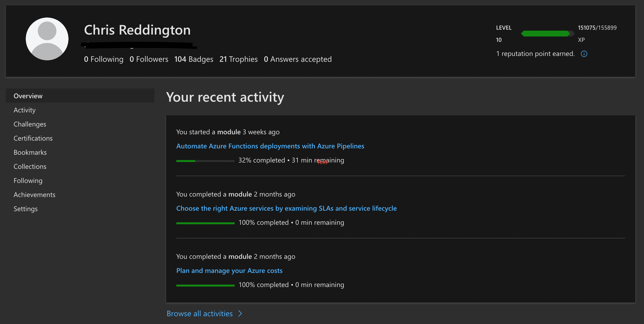Viewport: 644px width, 324px height.
Task: Click the Following sidebar icon
Action: [28, 180]
